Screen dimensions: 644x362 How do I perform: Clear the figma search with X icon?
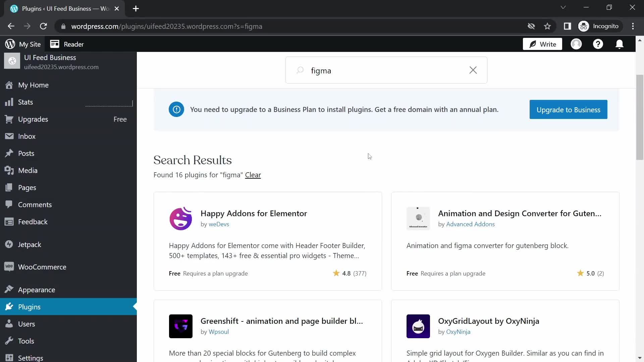pyautogui.click(x=473, y=70)
